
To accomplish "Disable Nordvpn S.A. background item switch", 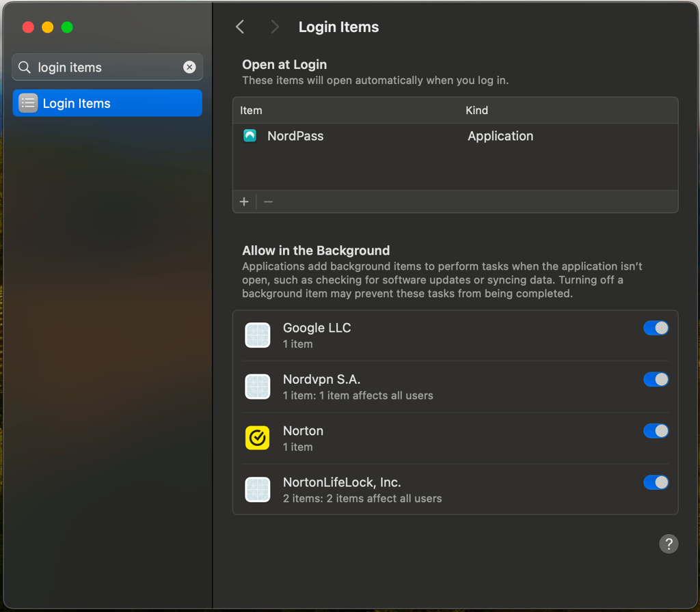I will point(656,380).
